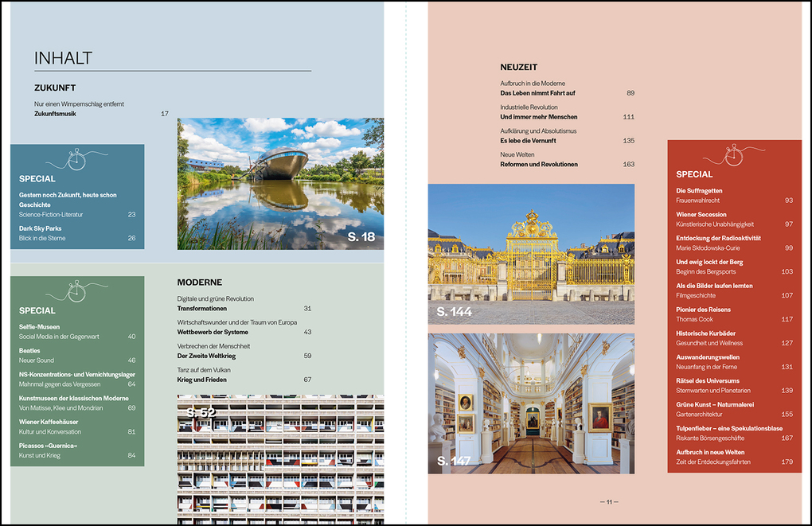Image resolution: width=812 pixels, height=526 pixels.
Task: Click the Das Leben nimmt Fahrt auf entry
Action: pos(537,93)
